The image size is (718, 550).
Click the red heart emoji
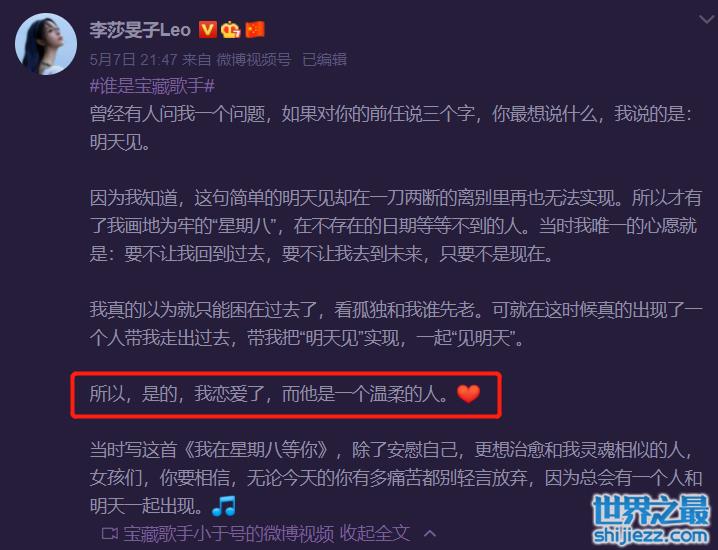468,394
